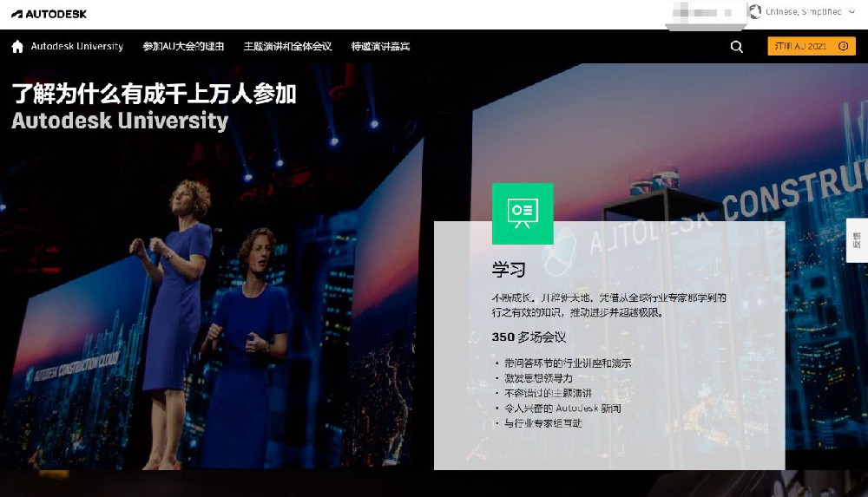Image resolution: width=868 pixels, height=497 pixels.
Task: Click the home icon beside Autodesk University
Action: (17, 47)
